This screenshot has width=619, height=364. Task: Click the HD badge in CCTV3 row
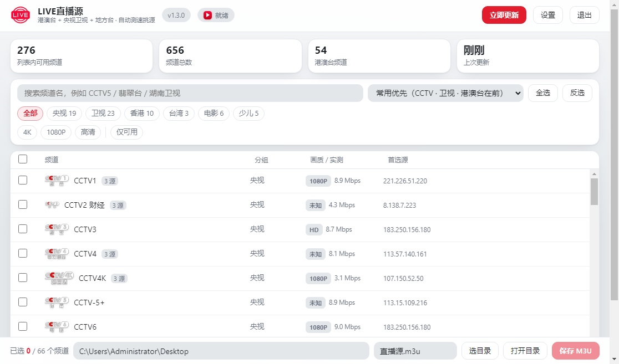[x=314, y=230]
